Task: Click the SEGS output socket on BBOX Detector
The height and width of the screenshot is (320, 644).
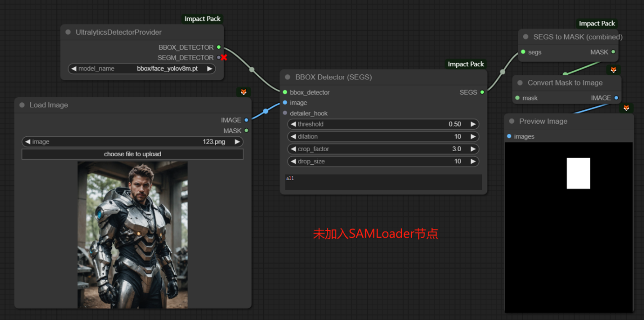Action: click(482, 92)
